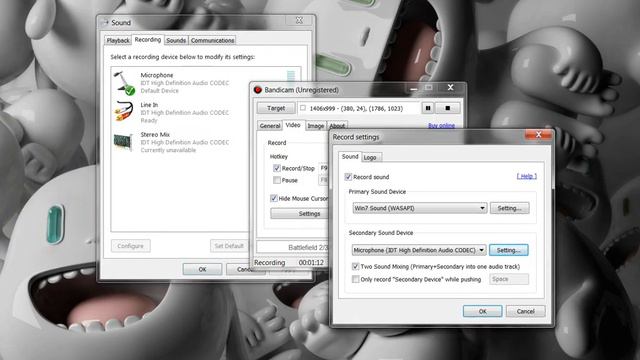Toggle the Record/Stop hotkey checkbox
The height and width of the screenshot is (360, 640).
(277, 168)
